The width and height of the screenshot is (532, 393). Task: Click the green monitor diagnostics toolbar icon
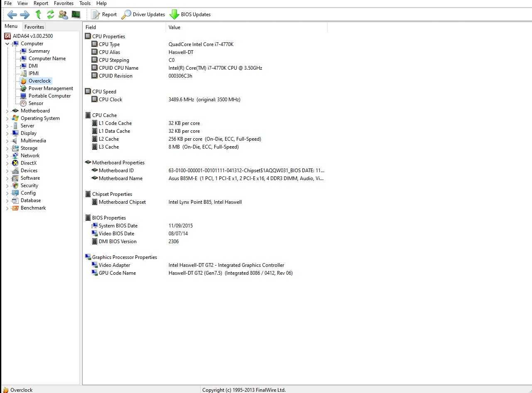coord(76,15)
